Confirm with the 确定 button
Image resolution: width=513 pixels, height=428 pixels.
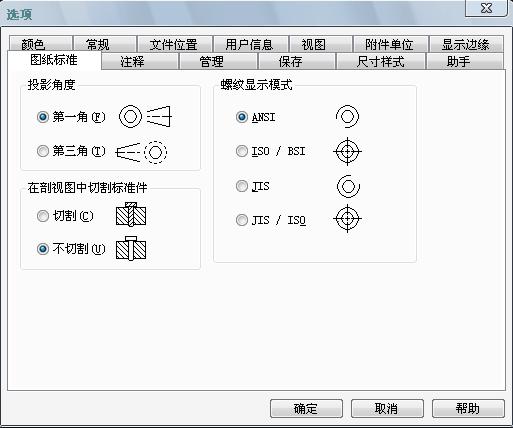306,408
